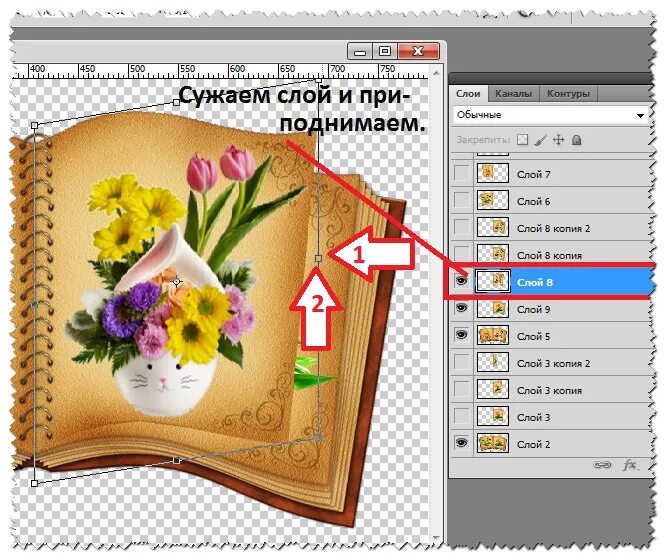Select layer name Слой 3 копия
The height and width of the screenshot is (559, 666).
pyautogui.click(x=549, y=390)
